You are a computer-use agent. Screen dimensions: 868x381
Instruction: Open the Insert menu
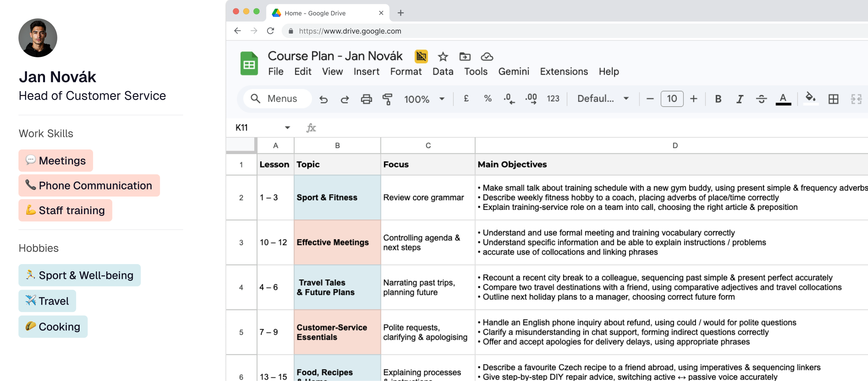coord(366,72)
